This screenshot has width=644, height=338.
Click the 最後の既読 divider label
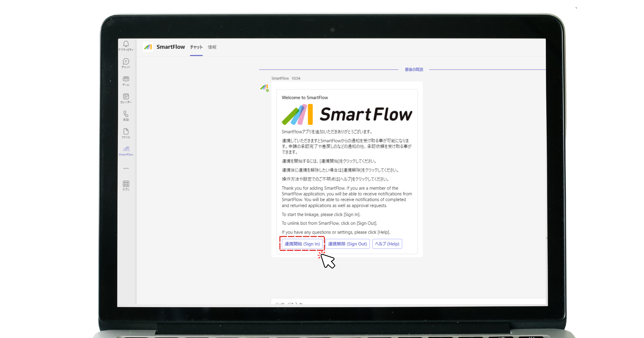click(414, 70)
